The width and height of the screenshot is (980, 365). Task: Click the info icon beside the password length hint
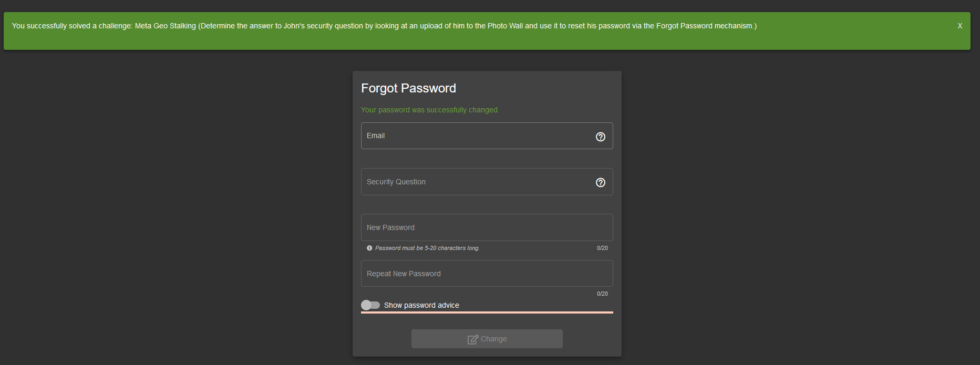click(x=369, y=248)
